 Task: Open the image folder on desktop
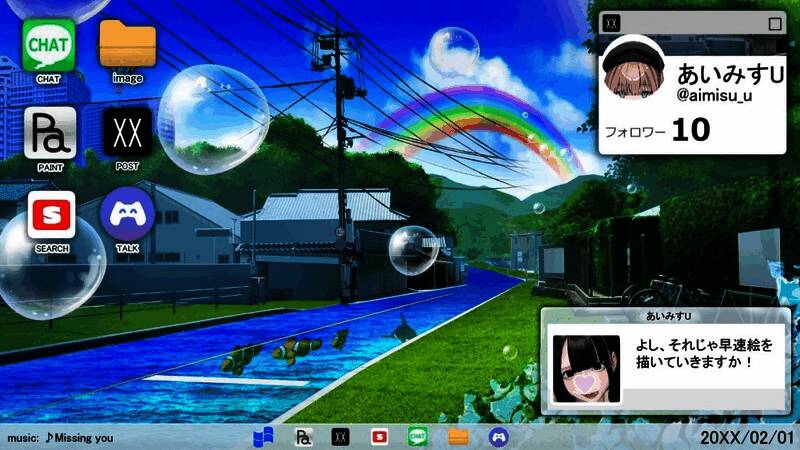[127, 46]
